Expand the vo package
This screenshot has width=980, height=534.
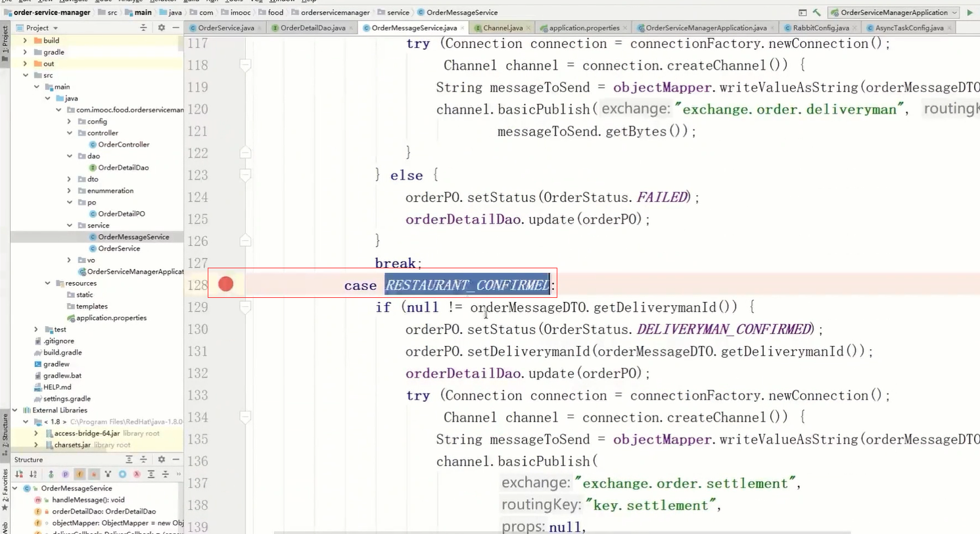tap(69, 260)
